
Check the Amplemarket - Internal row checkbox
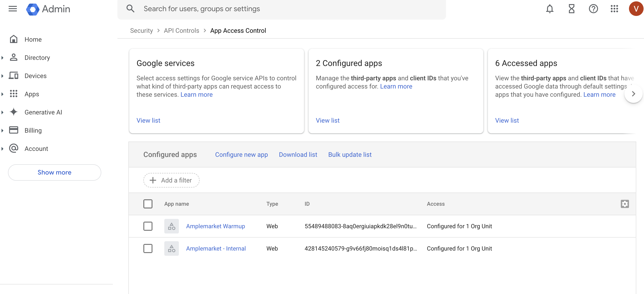coord(148,248)
